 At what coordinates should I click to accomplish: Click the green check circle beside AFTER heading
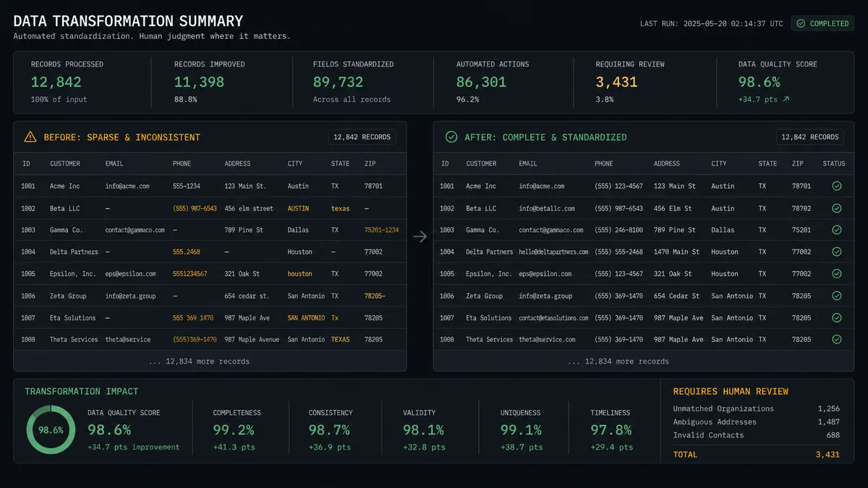(451, 137)
